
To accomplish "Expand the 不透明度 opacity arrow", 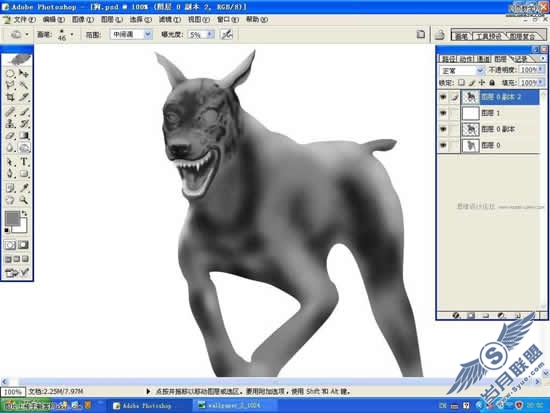I will pos(540,70).
